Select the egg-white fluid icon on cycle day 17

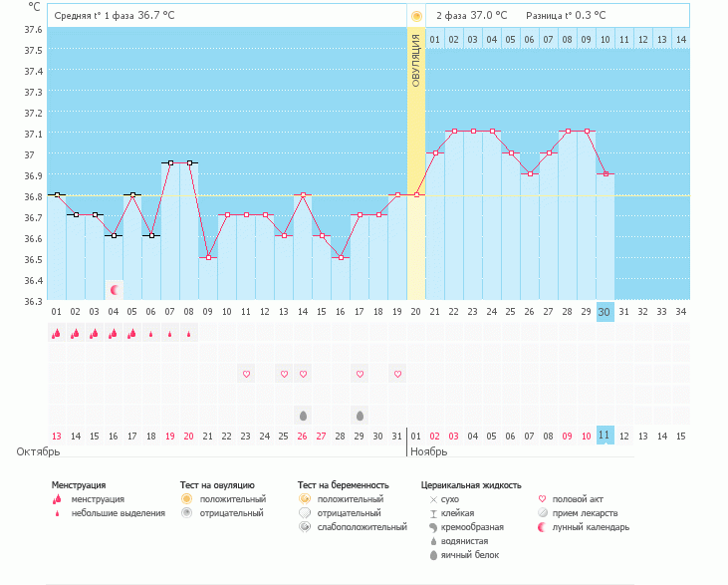pos(359,414)
